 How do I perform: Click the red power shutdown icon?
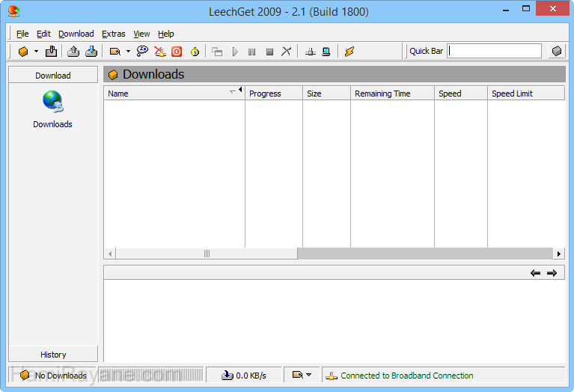pyautogui.click(x=177, y=52)
